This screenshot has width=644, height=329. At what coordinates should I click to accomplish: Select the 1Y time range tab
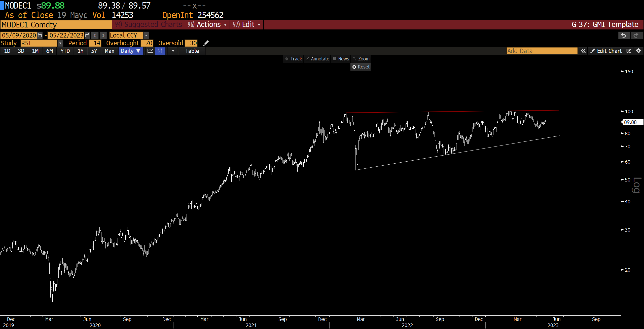point(80,51)
